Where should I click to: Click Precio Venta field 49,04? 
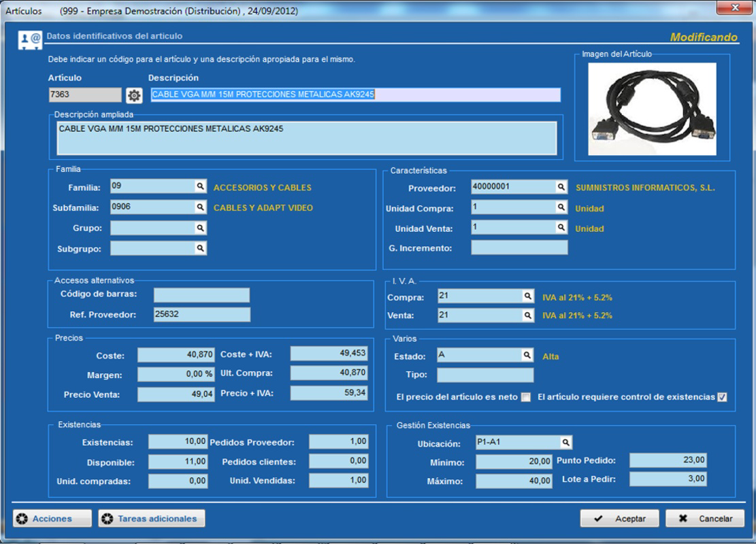(176, 394)
